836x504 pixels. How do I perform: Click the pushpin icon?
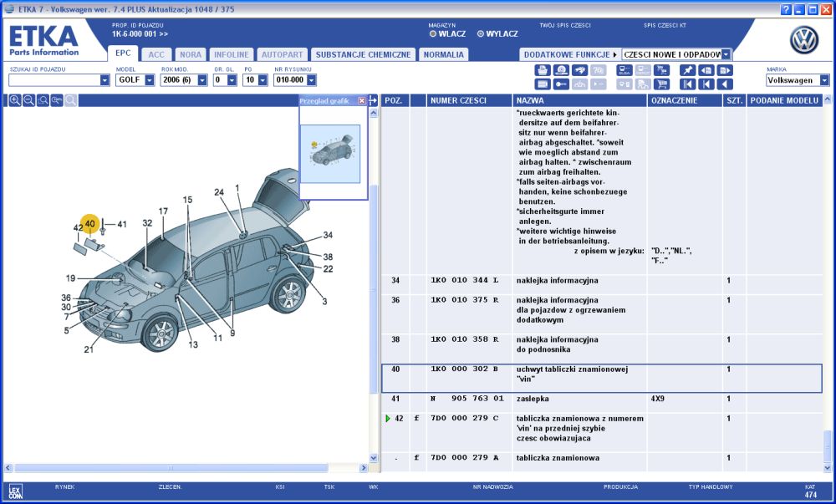[x=688, y=70]
